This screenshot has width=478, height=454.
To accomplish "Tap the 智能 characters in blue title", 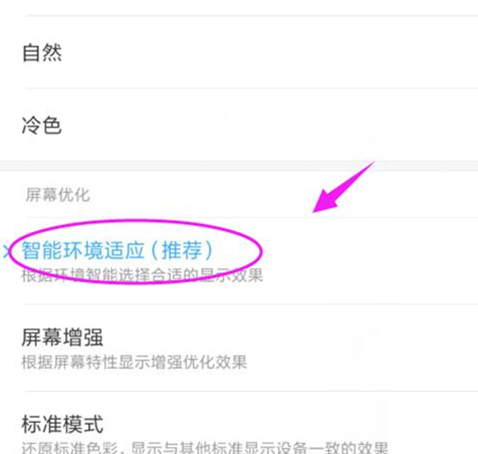I will tap(42, 251).
